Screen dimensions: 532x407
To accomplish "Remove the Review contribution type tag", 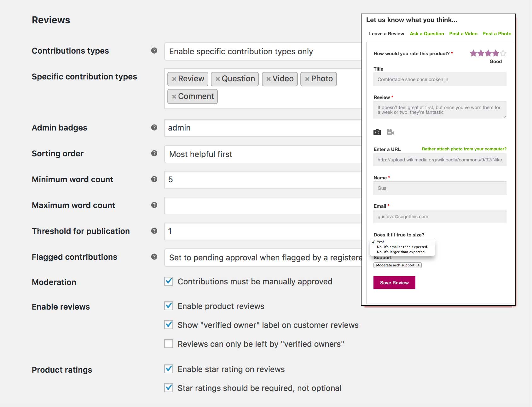I will point(174,79).
